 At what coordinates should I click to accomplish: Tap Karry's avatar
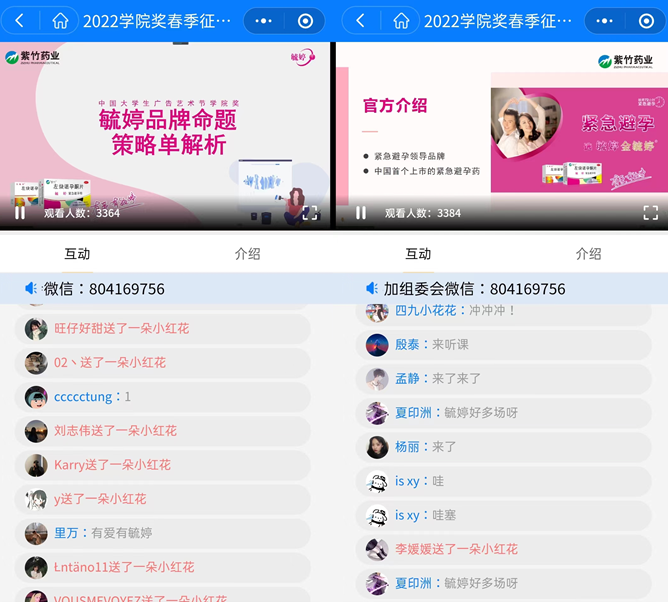click(x=36, y=465)
